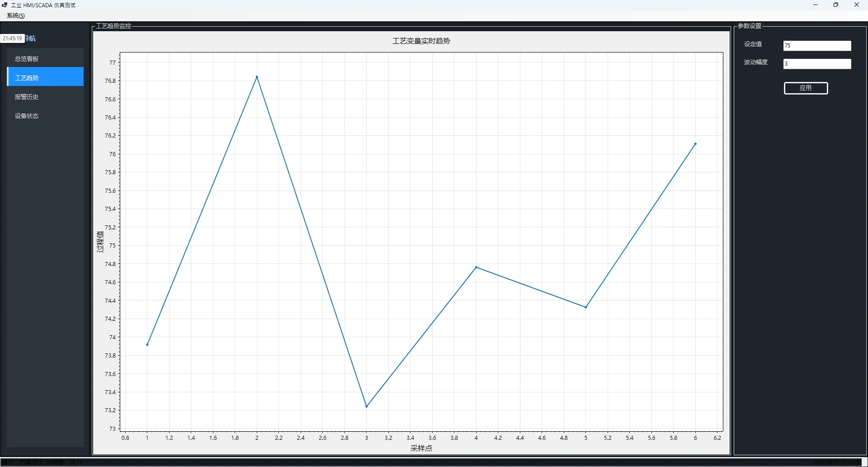Select the data point at sample 1
This screenshot has height=467, width=868.
click(x=147, y=345)
